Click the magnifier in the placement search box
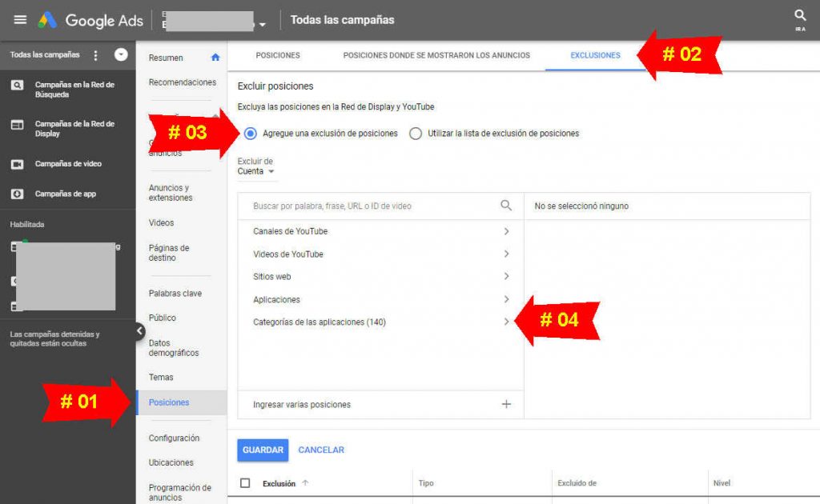This screenshot has height=504, width=820. coord(505,206)
